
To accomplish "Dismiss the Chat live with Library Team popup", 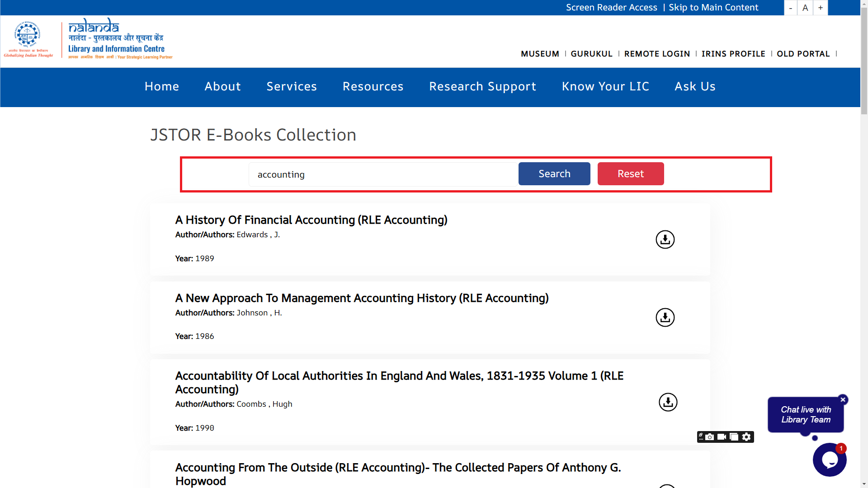I will (843, 400).
